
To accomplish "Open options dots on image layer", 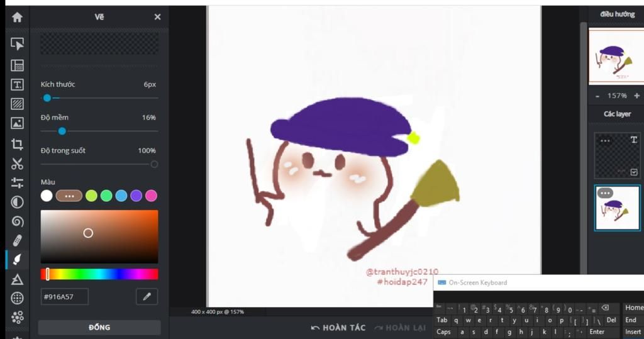I will [x=605, y=192].
